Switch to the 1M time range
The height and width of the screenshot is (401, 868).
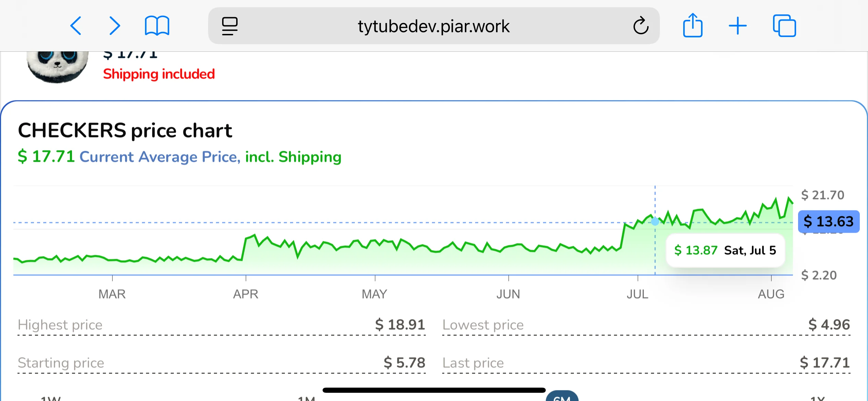click(x=306, y=398)
